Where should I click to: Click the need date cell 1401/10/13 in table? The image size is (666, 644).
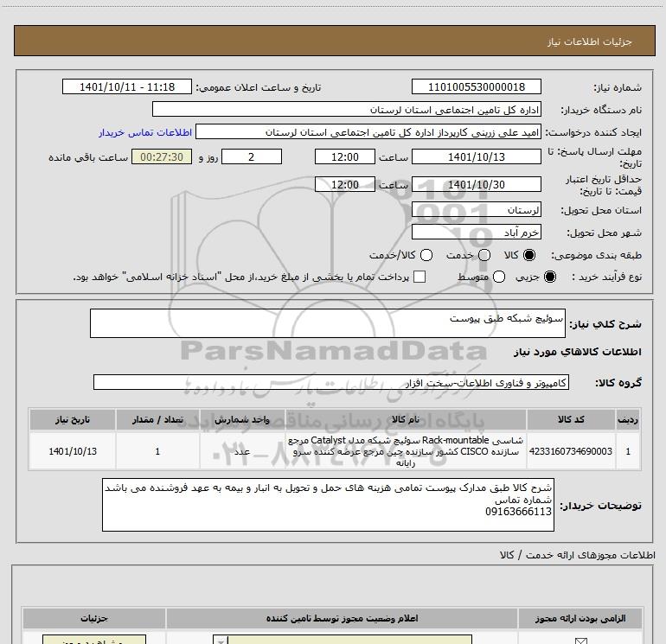(72, 451)
